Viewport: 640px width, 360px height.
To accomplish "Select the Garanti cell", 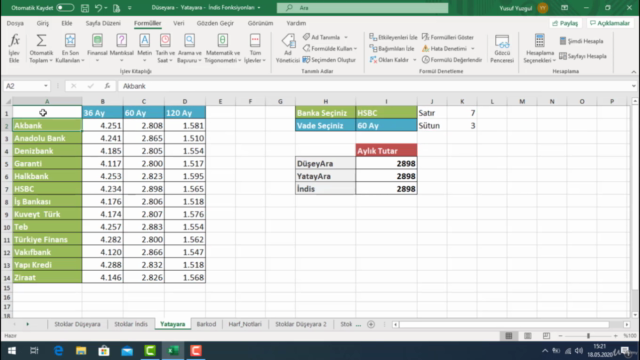I will pyautogui.click(x=47, y=164).
